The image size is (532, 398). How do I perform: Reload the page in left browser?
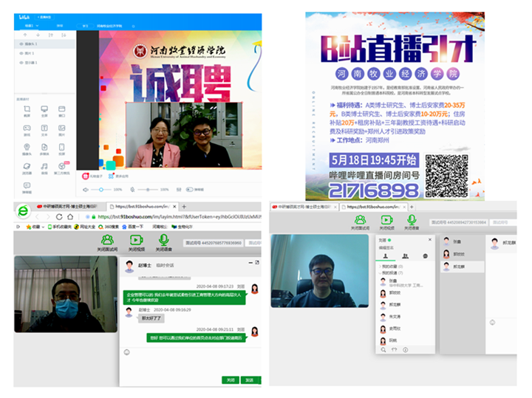point(59,216)
